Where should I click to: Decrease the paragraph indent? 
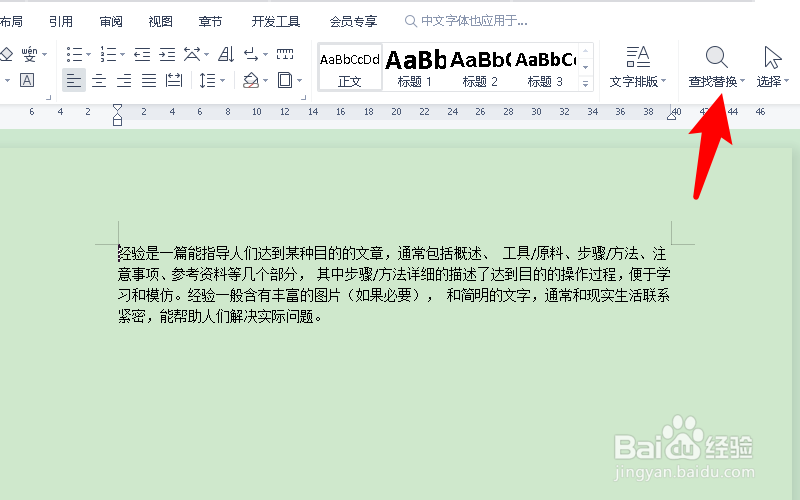[142, 54]
